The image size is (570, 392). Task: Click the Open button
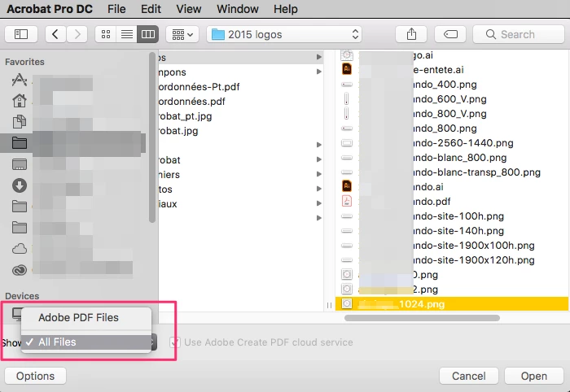click(534, 376)
